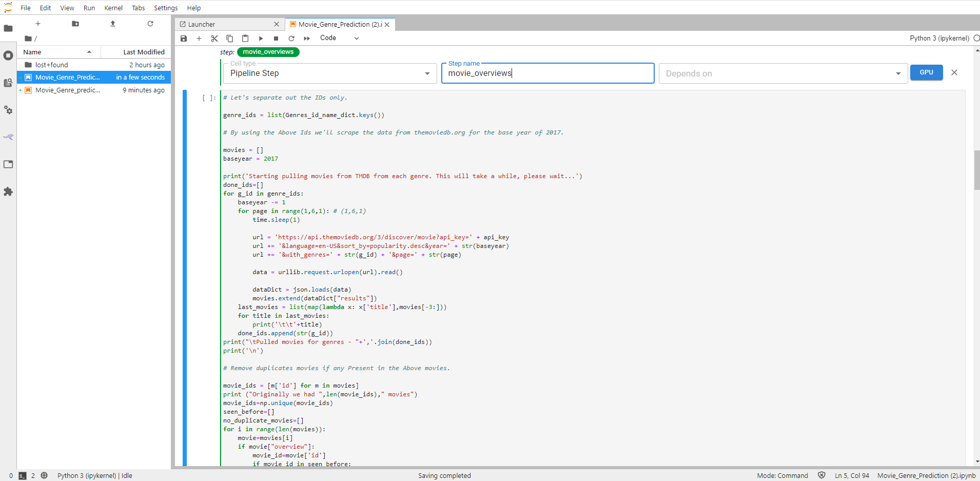980x481 pixels.
Task: Open the Kernel menu
Action: pos(113,8)
